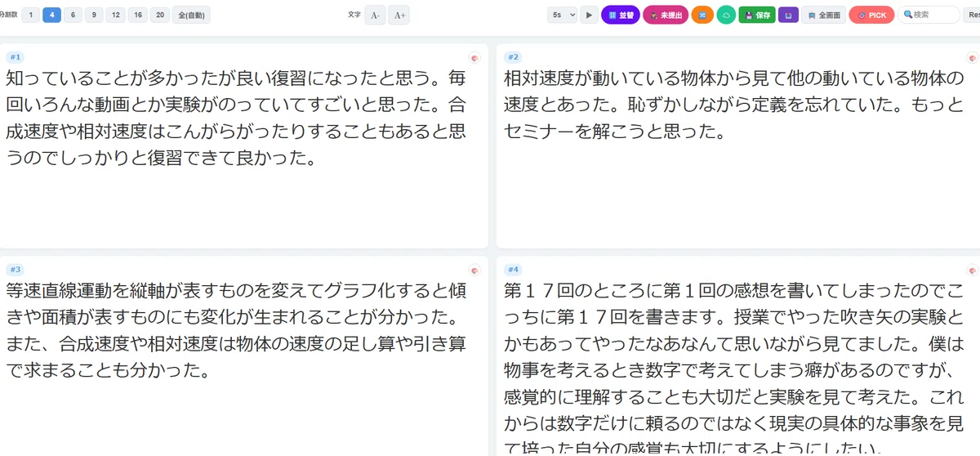Start the slideshow with the play button
This screenshot has height=456, width=980.
tap(589, 15)
